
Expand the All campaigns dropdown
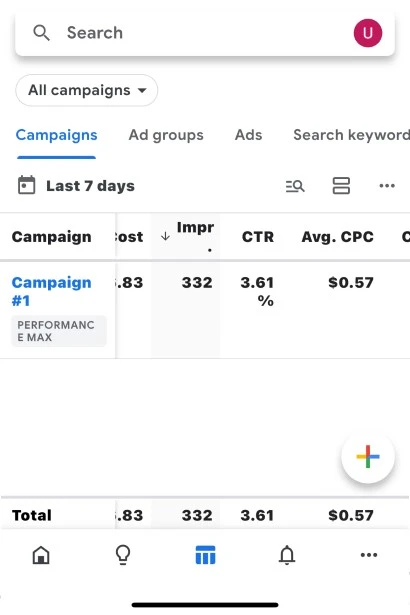click(87, 90)
